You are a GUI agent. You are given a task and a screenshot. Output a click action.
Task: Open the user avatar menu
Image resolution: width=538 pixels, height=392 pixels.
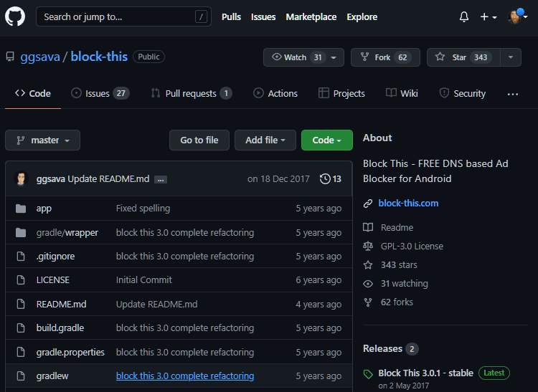coord(516,16)
